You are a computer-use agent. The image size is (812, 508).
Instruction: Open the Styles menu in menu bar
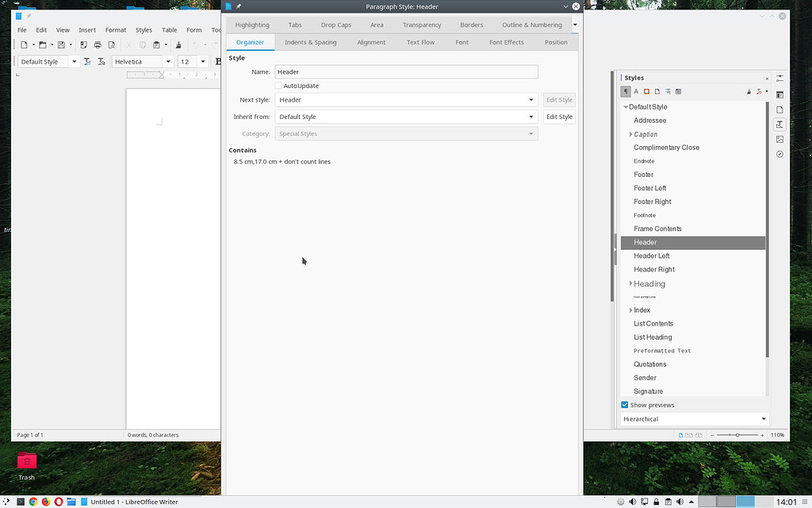144,29
